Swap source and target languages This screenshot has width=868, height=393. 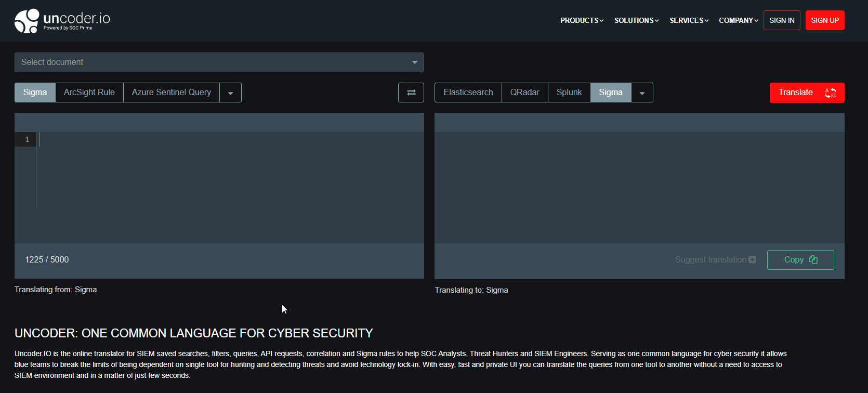click(411, 93)
